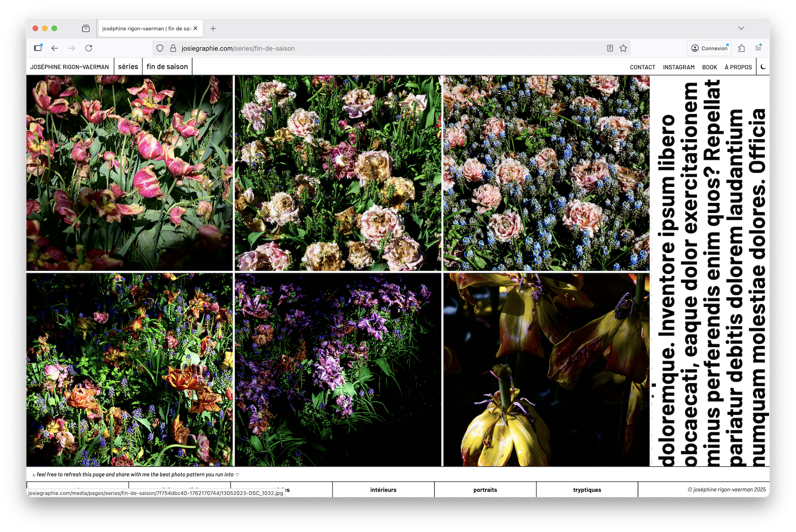Viewport: 796px width, 532px height.
Task: Open the extensions puzzle icon
Action: 742,48
